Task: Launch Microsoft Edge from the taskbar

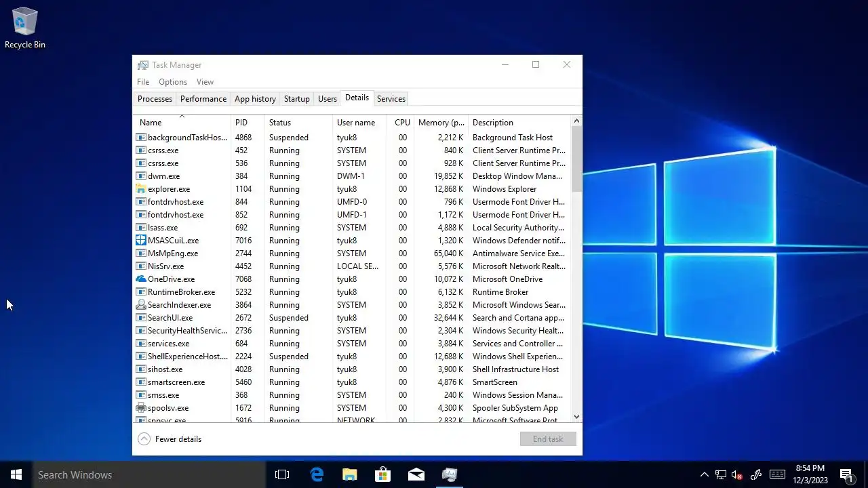Action: [x=317, y=474]
